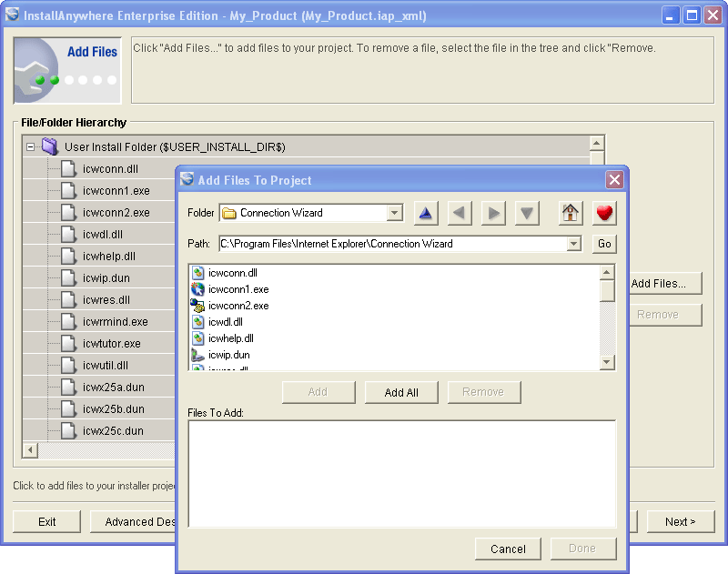Click the Go button next to the path field
The height and width of the screenshot is (574, 728).
click(602, 244)
